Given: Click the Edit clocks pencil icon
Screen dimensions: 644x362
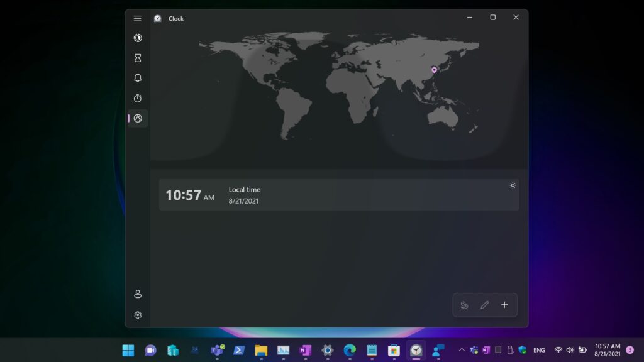Looking at the screenshot, I should click(x=484, y=305).
